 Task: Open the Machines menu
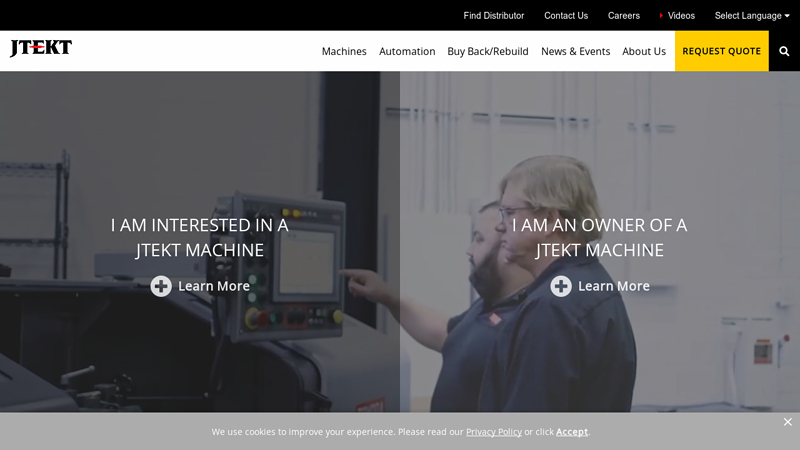(x=344, y=51)
